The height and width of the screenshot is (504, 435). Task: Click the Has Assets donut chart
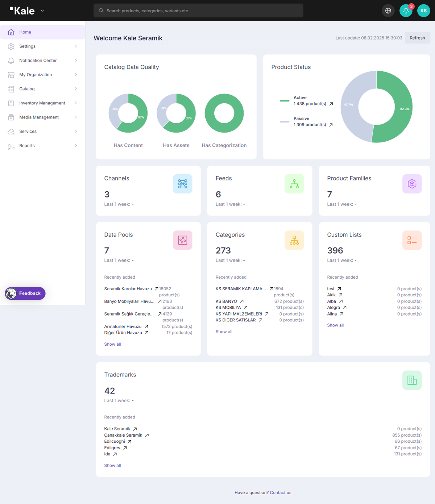pos(176,113)
